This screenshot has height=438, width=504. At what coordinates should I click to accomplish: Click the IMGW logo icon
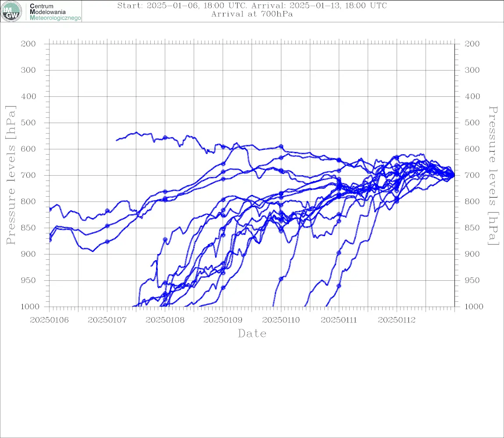(x=11, y=11)
